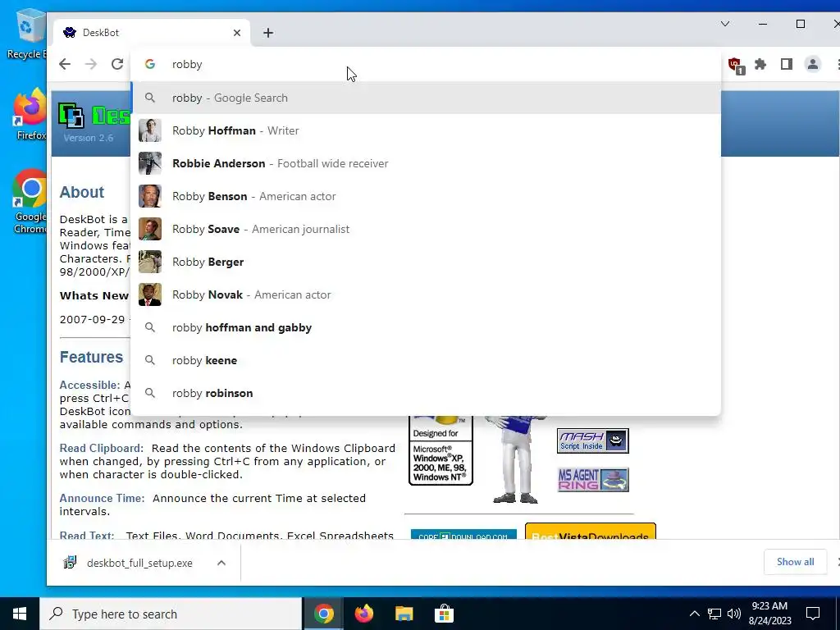This screenshot has width=840, height=630.
Task: Click the CoreDownload.com banner
Action: click(x=463, y=534)
